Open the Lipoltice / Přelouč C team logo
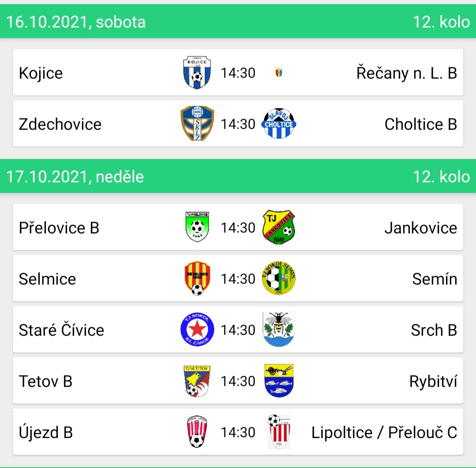 pyautogui.click(x=279, y=432)
